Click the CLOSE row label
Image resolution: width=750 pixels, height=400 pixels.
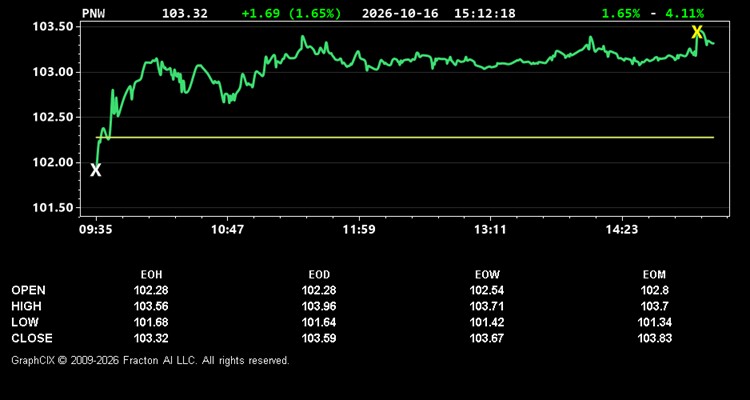tap(32, 338)
